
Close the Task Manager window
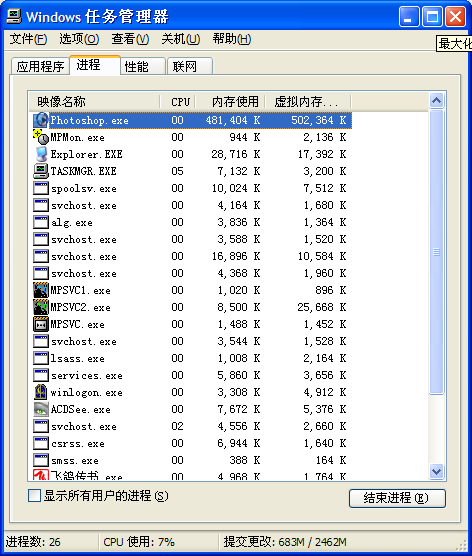455,16
